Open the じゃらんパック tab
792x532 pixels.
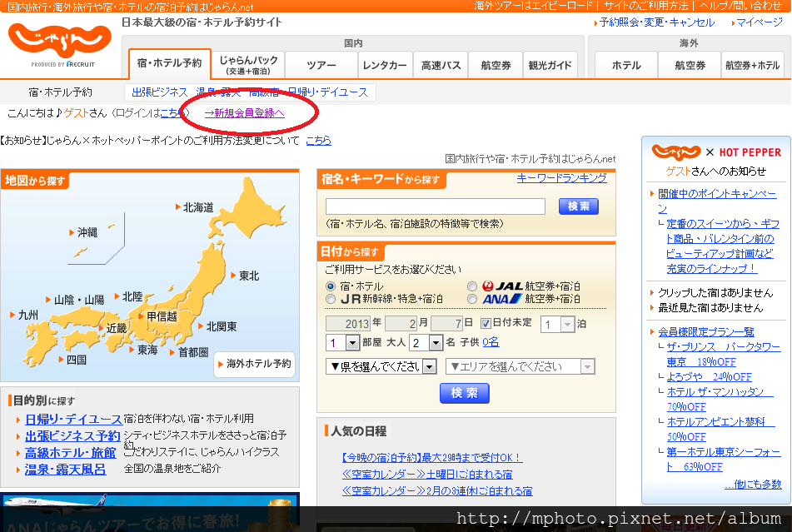pos(248,65)
